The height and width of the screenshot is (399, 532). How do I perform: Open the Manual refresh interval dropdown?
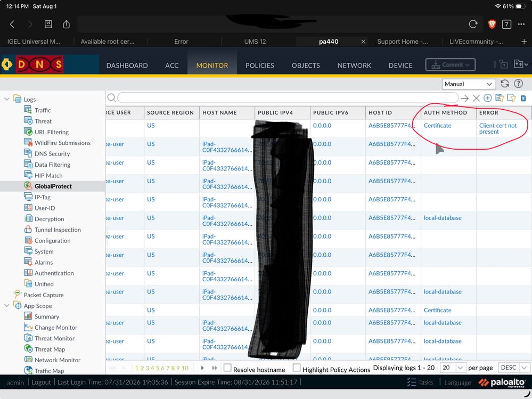click(x=469, y=84)
